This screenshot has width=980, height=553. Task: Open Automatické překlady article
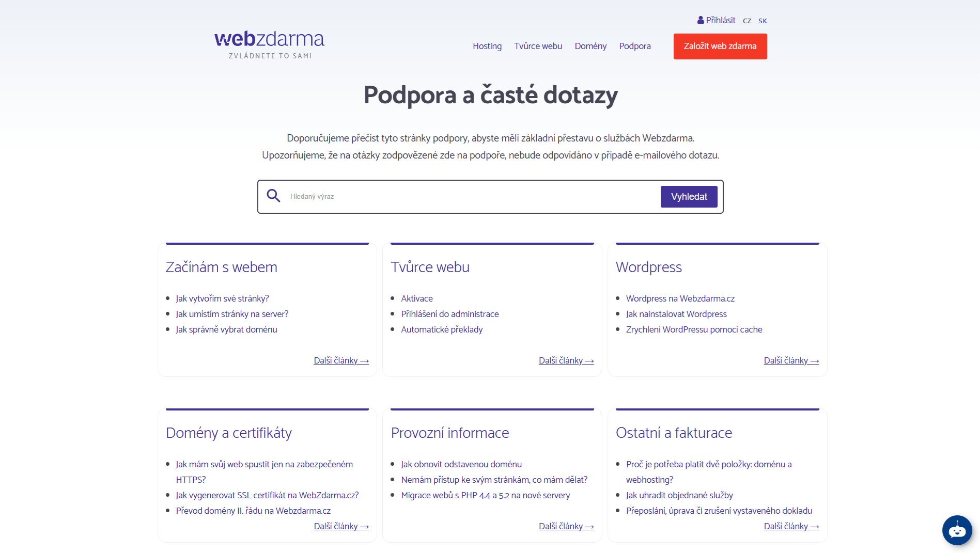pyautogui.click(x=442, y=329)
